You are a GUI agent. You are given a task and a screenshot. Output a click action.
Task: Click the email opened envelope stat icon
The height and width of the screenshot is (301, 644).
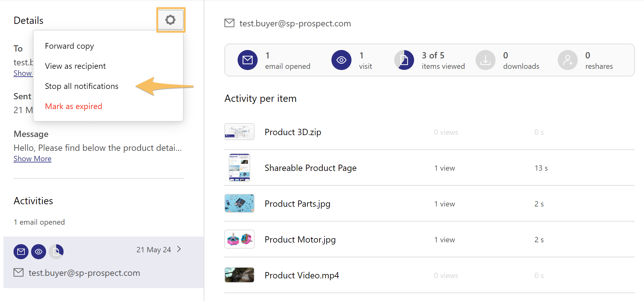tap(248, 60)
